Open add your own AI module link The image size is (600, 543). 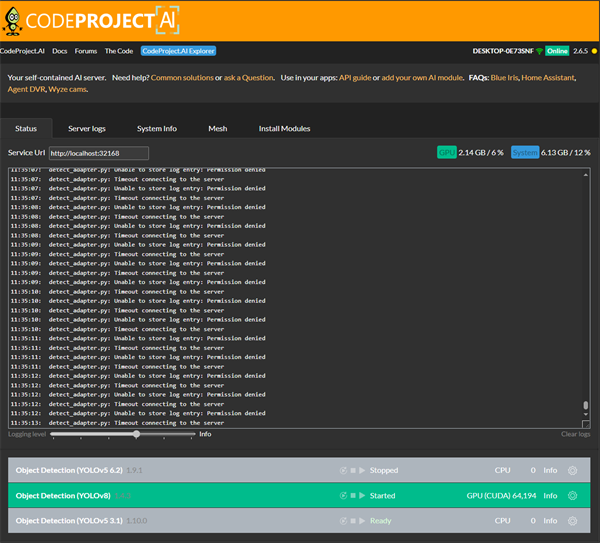422,78
